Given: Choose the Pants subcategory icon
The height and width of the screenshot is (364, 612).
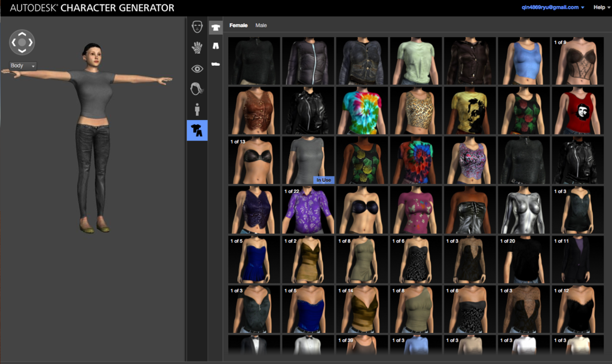Looking at the screenshot, I should pos(215,45).
